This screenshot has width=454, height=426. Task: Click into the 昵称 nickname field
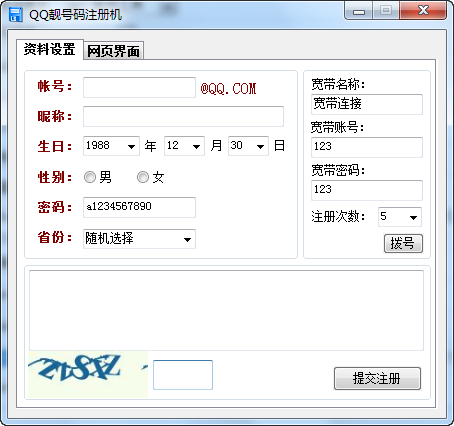click(183, 116)
